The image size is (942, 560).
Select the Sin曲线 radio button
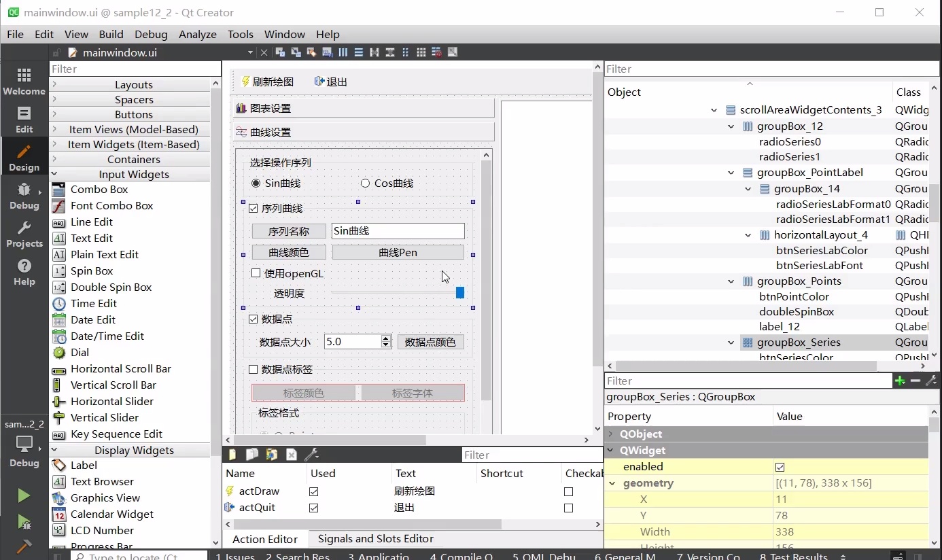point(256,183)
